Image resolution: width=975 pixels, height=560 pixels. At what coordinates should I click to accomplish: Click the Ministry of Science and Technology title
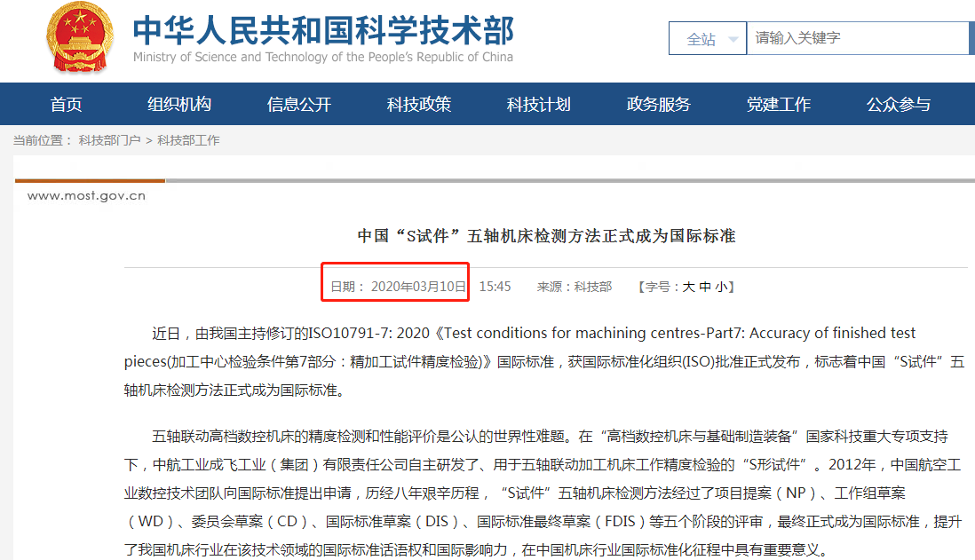[323, 31]
